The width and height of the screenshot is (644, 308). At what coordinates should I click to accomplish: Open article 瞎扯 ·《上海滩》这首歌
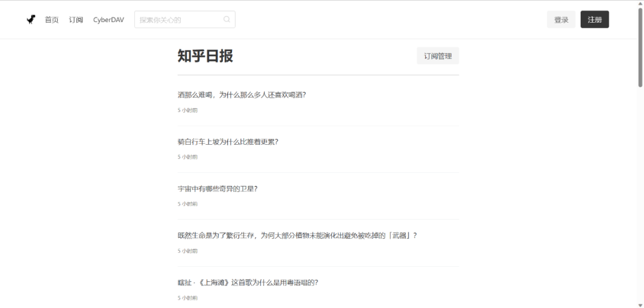pyautogui.click(x=248, y=282)
